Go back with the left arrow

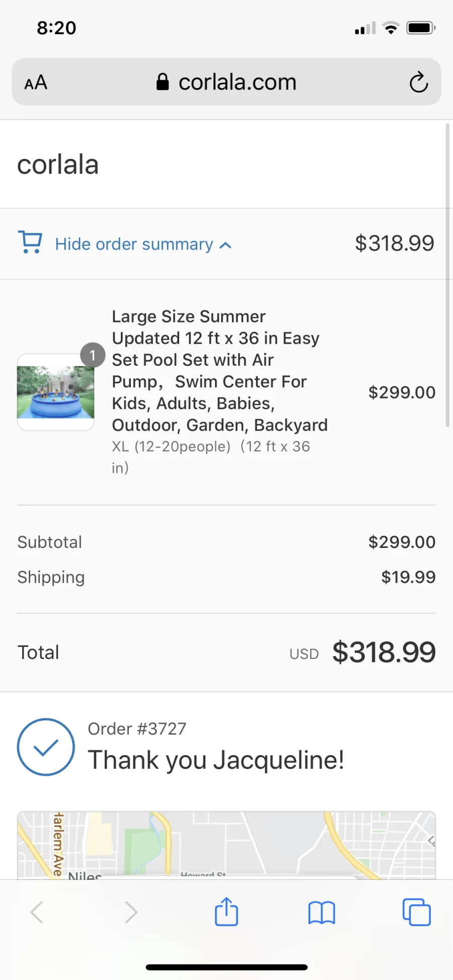(x=37, y=912)
